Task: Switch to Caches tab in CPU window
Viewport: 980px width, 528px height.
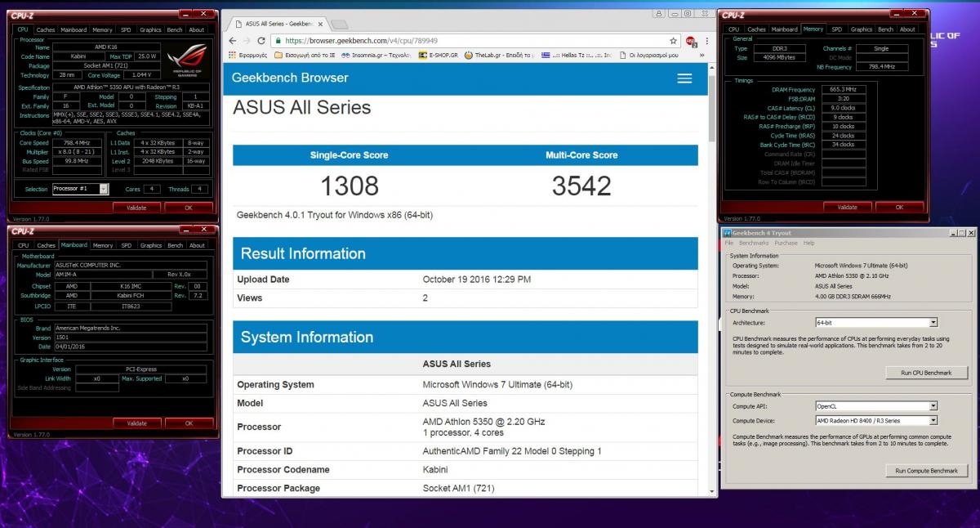Action: click(46, 30)
